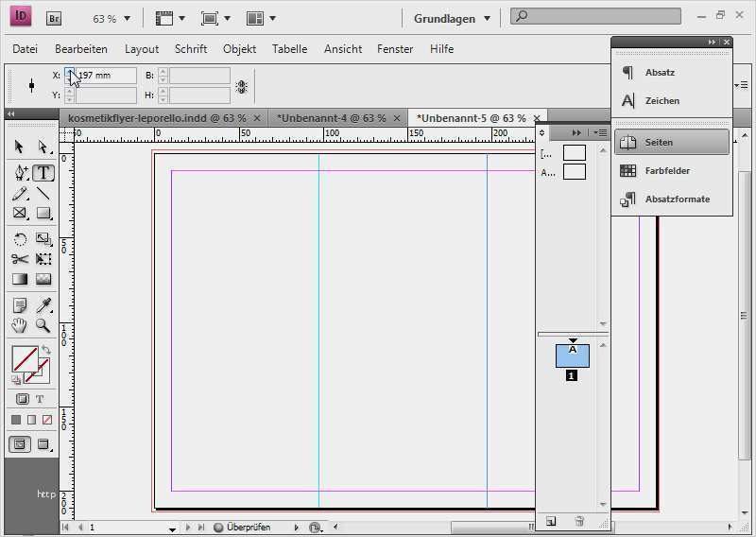Image resolution: width=756 pixels, height=537 pixels.
Task: Activate the Eyedropper tool
Action: click(43, 305)
